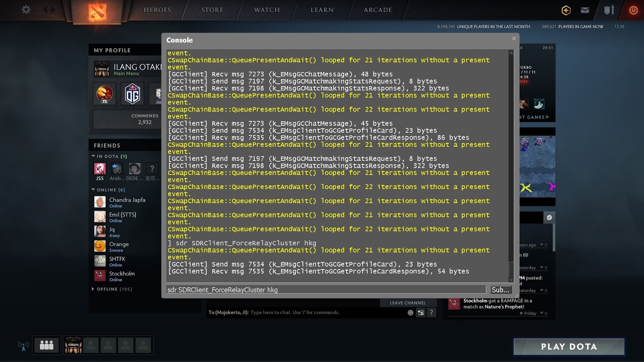Click the console scrollbar thumb
Screen dimensions: 644x362
(511, 269)
